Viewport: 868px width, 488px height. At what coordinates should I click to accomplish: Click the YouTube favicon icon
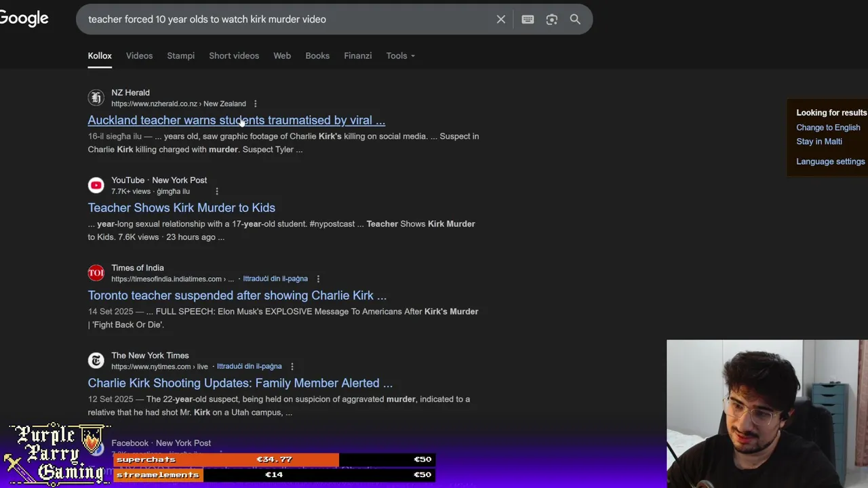coord(96,185)
